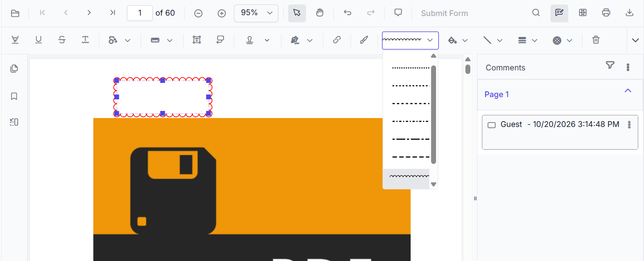Image resolution: width=644 pixels, height=261 pixels.
Task: Redo the last action
Action: pos(371,13)
